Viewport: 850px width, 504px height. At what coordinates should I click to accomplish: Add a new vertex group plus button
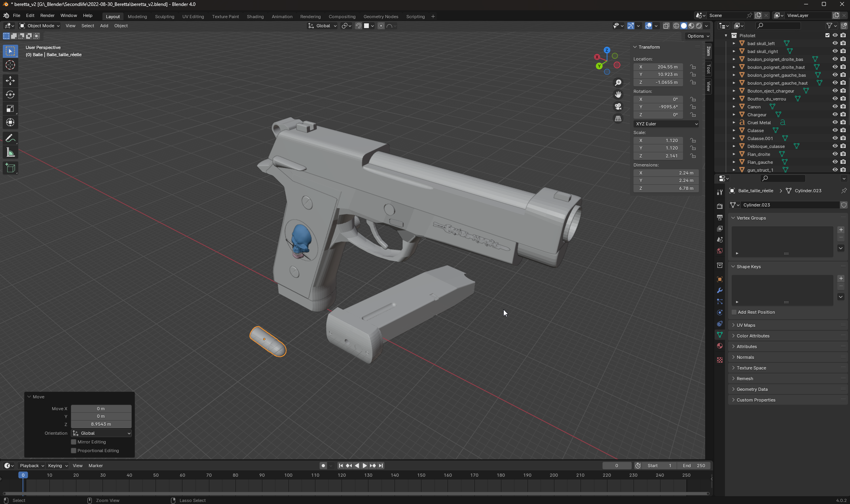(x=841, y=230)
